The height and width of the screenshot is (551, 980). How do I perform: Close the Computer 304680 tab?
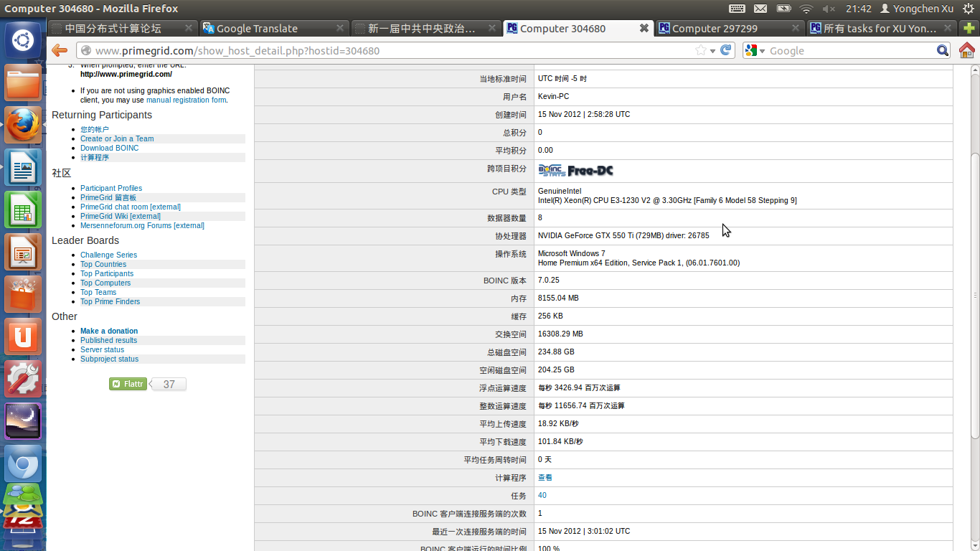644,28
